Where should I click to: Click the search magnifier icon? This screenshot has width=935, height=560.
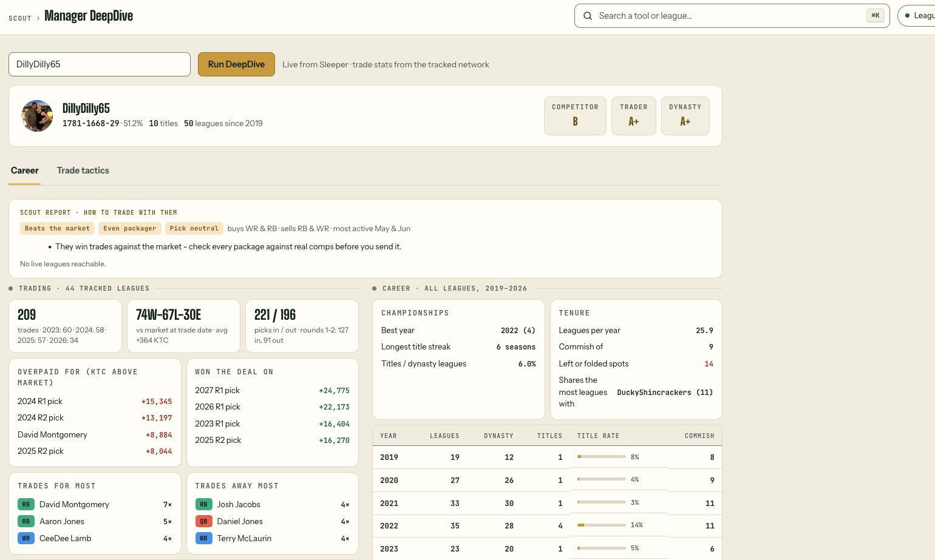tap(588, 16)
